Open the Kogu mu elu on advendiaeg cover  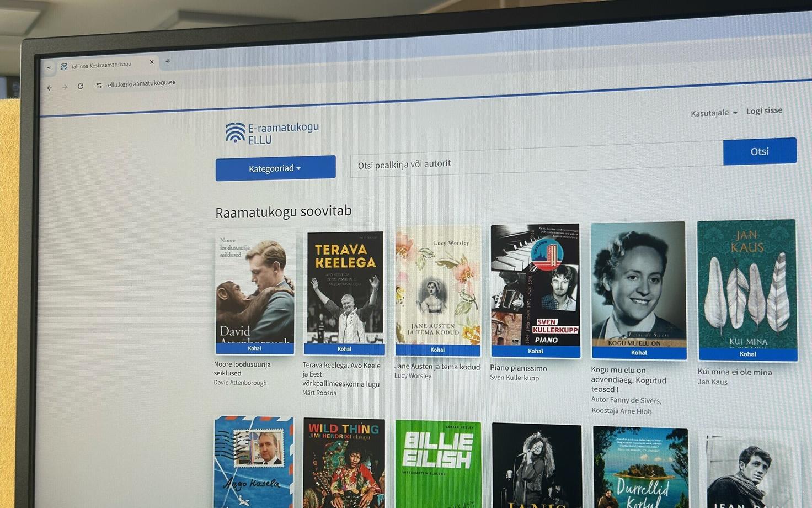pyautogui.click(x=638, y=291)
